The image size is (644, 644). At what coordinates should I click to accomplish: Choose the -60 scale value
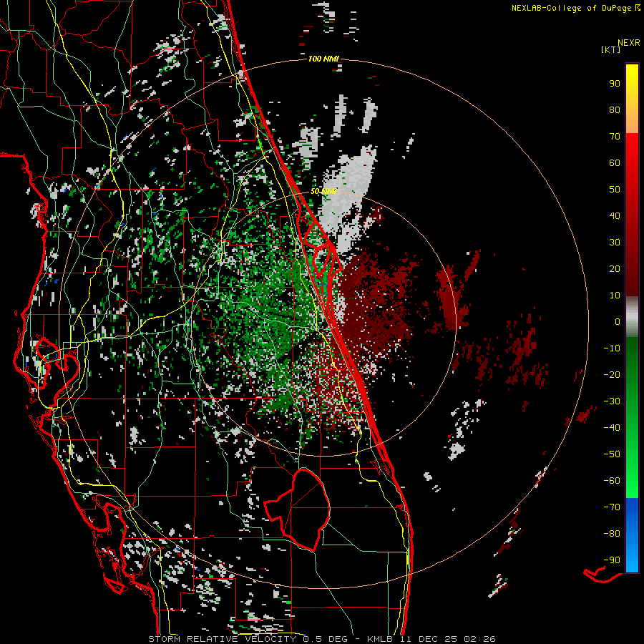click(x=612, y=481)
